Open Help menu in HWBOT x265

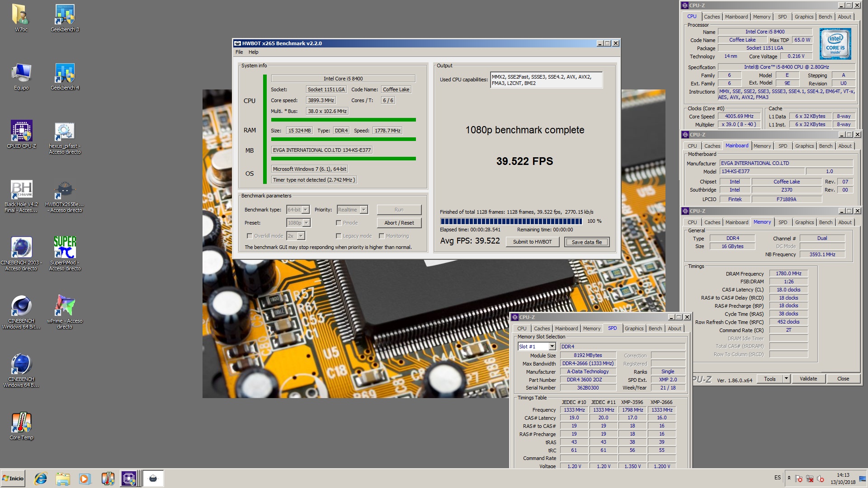pyautogui.click(x=253, y=52)
